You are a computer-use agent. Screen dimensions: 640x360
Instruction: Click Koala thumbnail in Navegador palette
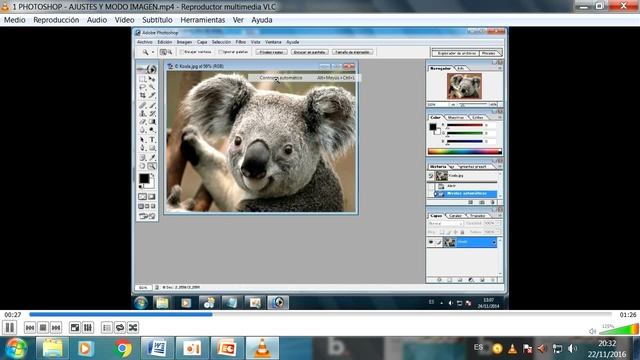(x=464, y=86)
